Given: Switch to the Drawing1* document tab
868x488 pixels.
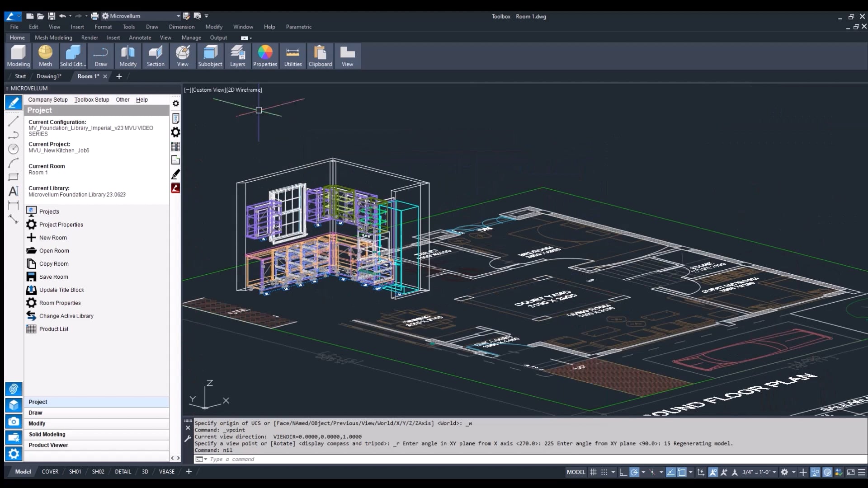Looking at the screenshot, I should pos(49,76).
